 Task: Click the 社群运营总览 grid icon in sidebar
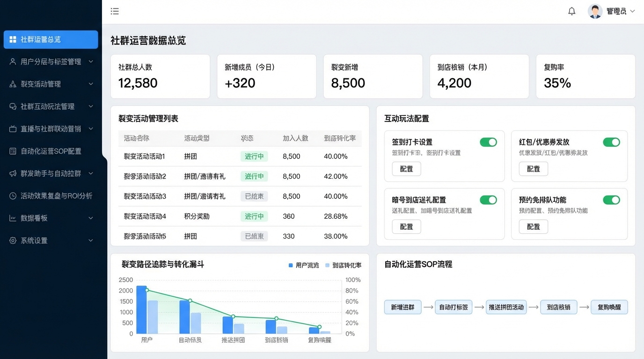pos(13,40)
